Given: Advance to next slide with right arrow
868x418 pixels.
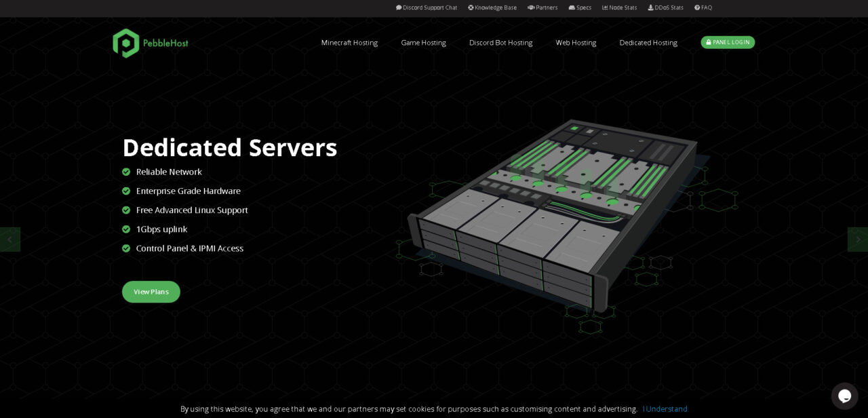Looking at the screenshot, I should [x=858, y=240].
